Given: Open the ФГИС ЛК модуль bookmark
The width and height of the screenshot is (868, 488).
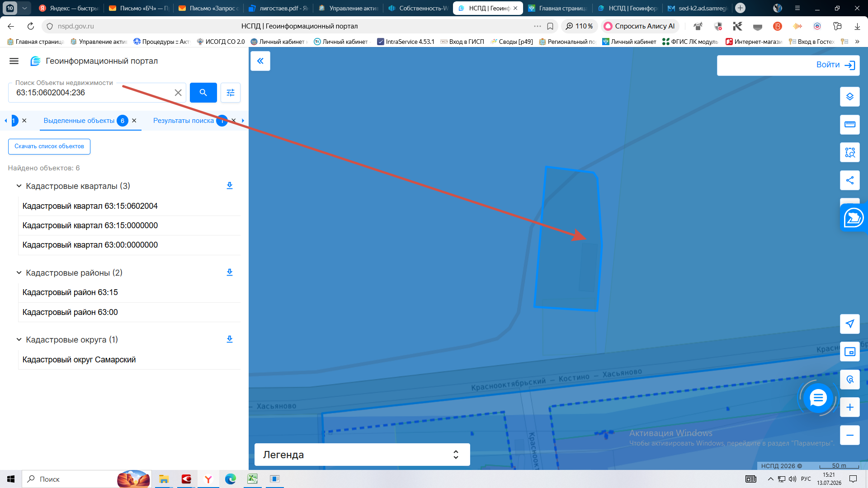Looking at the screenshot, I should point(690,42).
